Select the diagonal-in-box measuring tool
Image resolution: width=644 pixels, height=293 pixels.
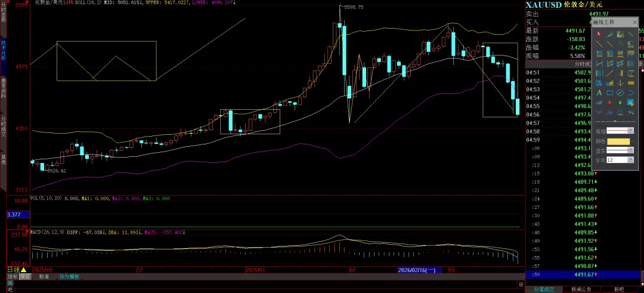(631, 73)
